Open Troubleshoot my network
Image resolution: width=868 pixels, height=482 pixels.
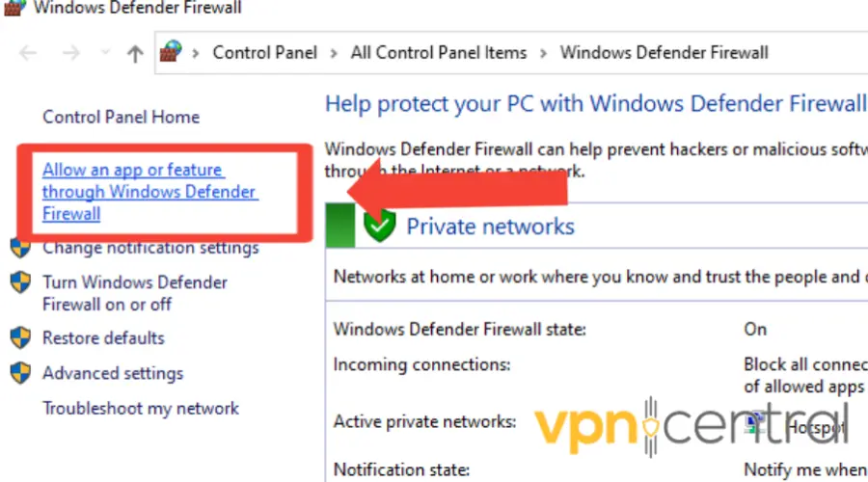point(140,408)
